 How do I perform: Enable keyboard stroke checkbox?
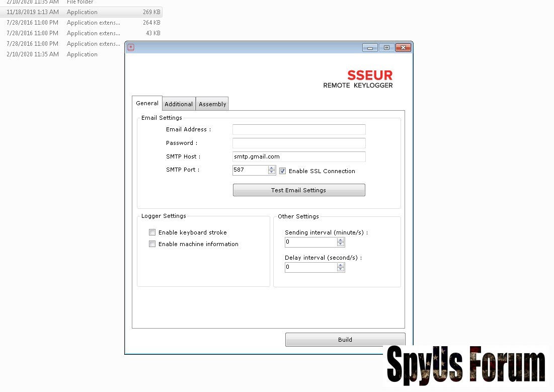click(x=152, y=232)
